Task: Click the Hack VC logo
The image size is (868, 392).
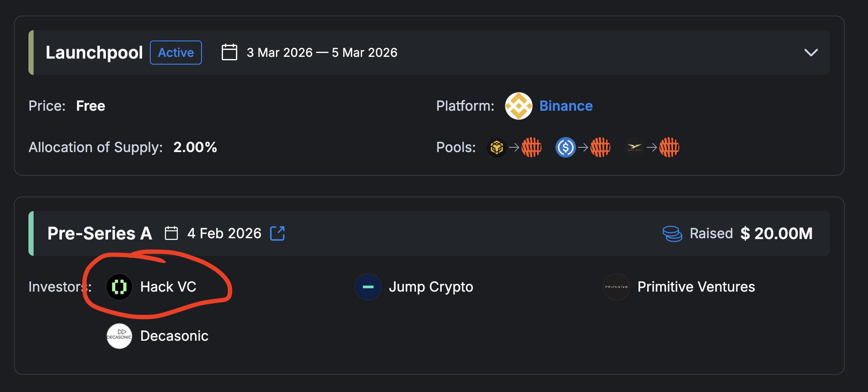Action: [119, 287]
